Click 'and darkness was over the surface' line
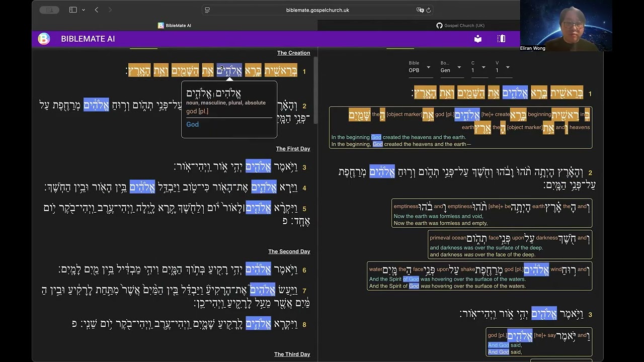 point(486,247)
